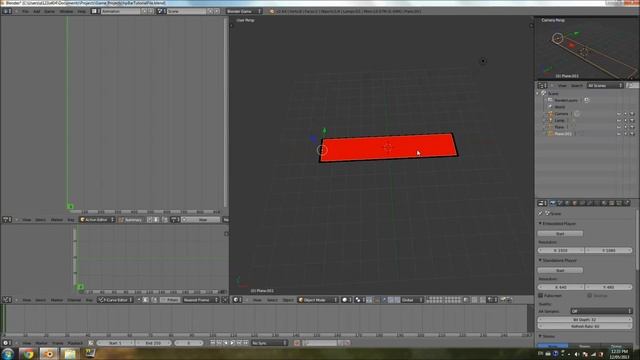Open the Dope Sheet editor type selector
The height and width of the screenshot is (360, 640).
7,220
